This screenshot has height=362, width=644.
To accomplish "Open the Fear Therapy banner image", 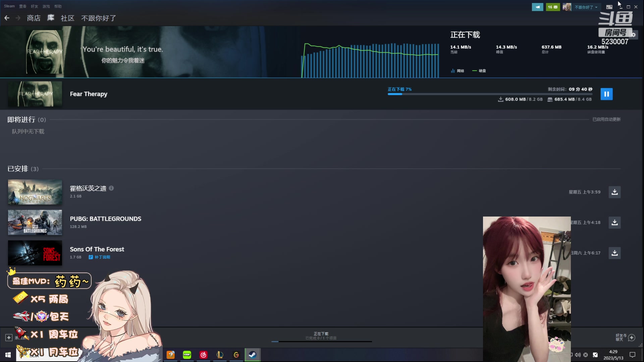I will click(44, 52).
